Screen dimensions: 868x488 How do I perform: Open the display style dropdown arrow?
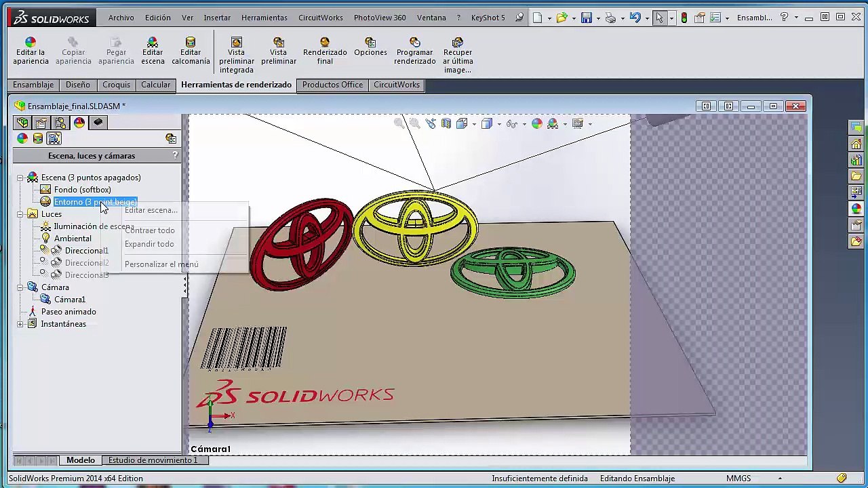[499, 124]
